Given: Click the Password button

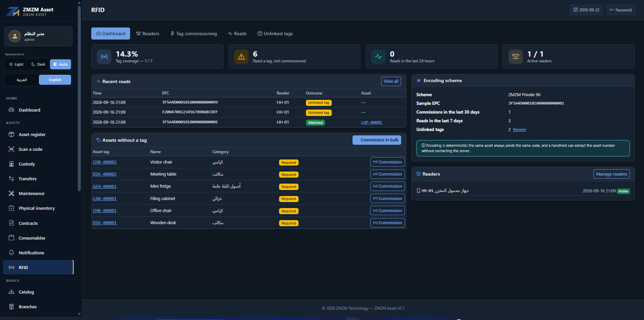Looking at the screenshot, I should tap(621, 10).
